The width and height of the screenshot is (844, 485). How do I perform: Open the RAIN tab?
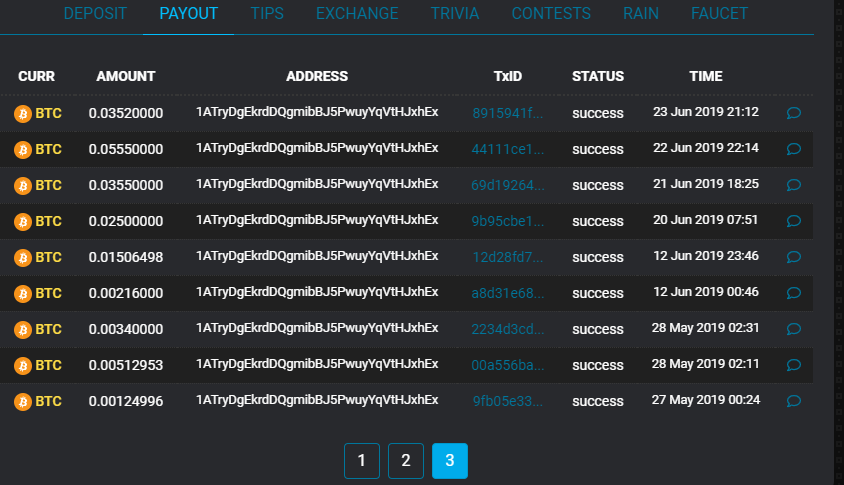coord(640,14)
